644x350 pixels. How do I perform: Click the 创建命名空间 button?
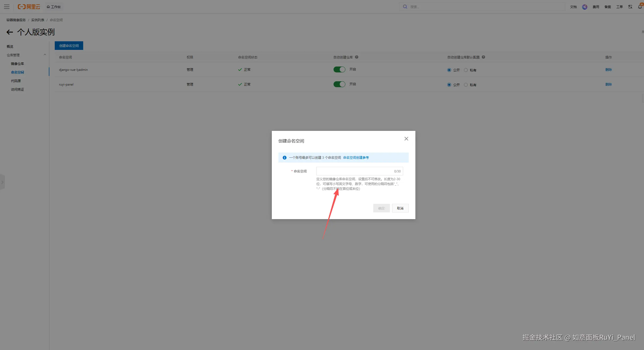(x=69, y=46)
